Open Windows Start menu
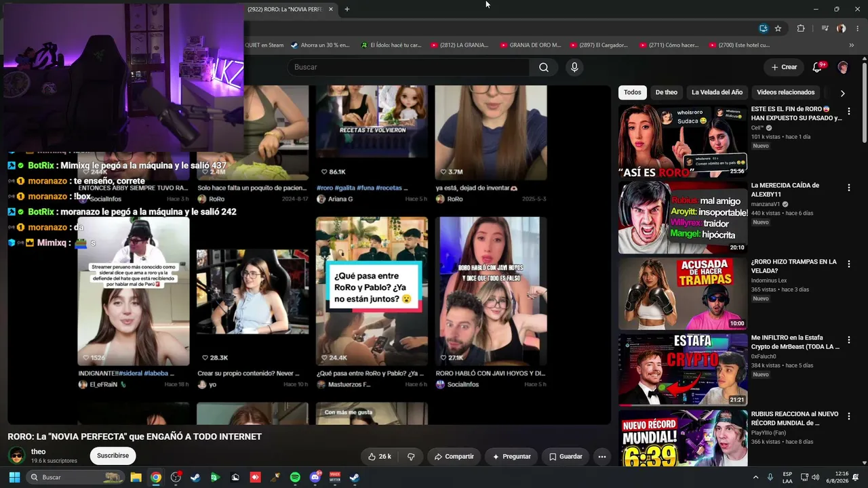 [14, 477]
